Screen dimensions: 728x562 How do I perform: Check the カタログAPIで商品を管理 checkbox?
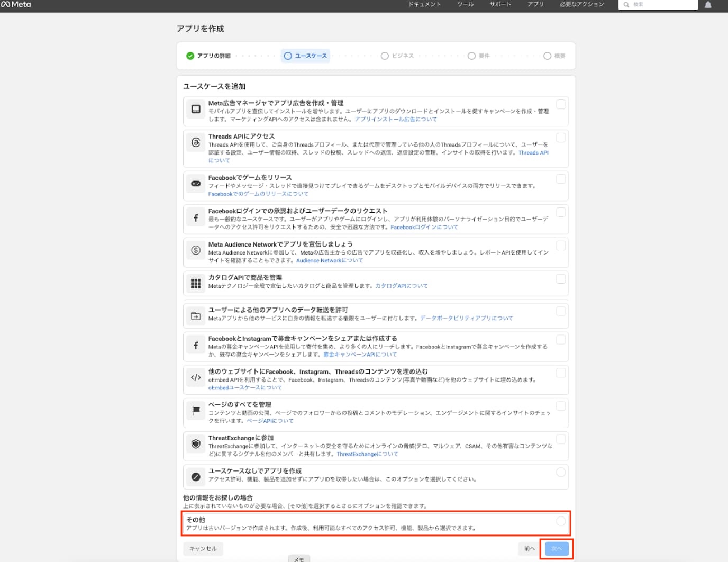pos(561,279)
